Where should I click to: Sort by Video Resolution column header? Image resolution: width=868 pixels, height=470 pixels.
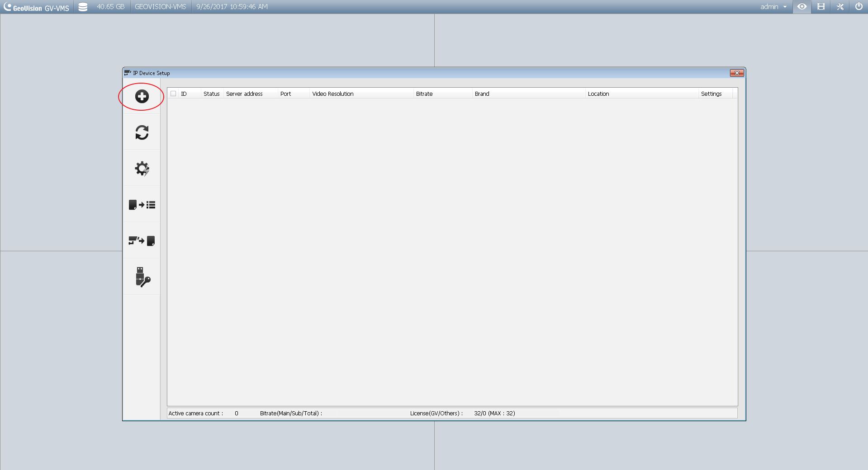click(333, 94)
